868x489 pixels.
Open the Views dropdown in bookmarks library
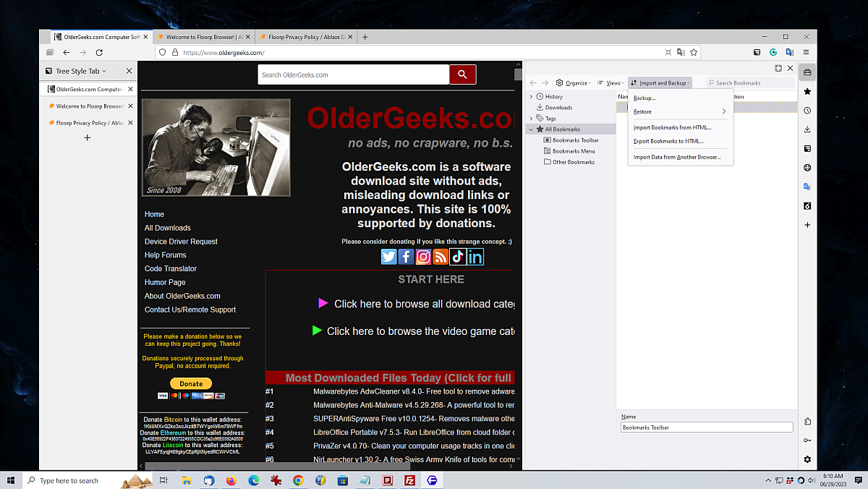pyautogui.click(x=610, y=83)
